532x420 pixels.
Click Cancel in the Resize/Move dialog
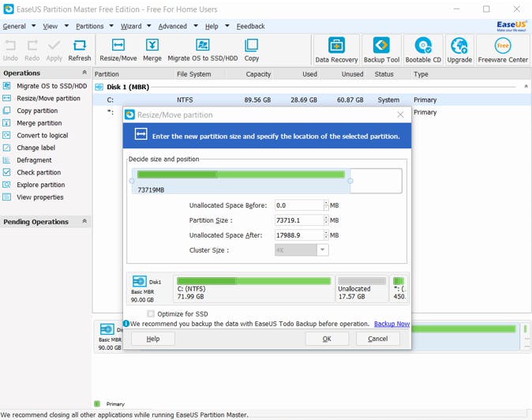pos(377,339)
